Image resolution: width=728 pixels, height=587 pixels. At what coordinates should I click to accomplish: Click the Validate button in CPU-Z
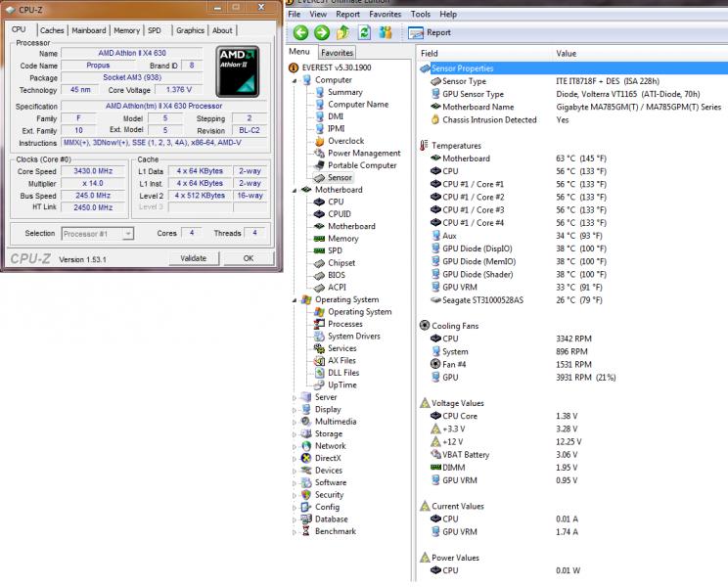193,258
